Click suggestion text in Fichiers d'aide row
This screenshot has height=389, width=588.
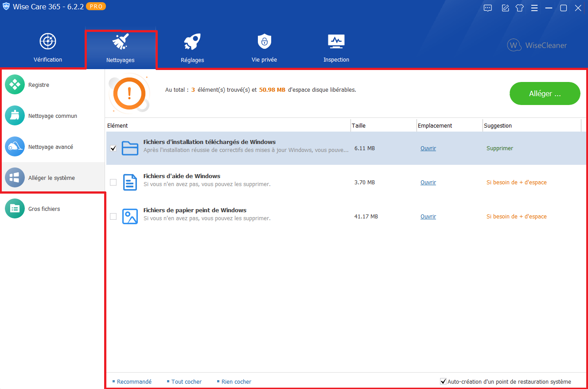click(x=517, y=183)
